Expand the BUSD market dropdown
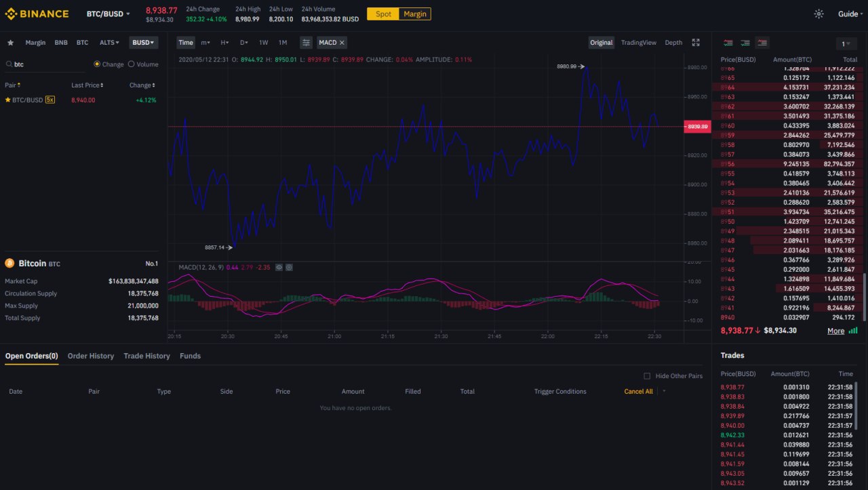This screenshot has height=490, width=868. [x=144, y=43]
